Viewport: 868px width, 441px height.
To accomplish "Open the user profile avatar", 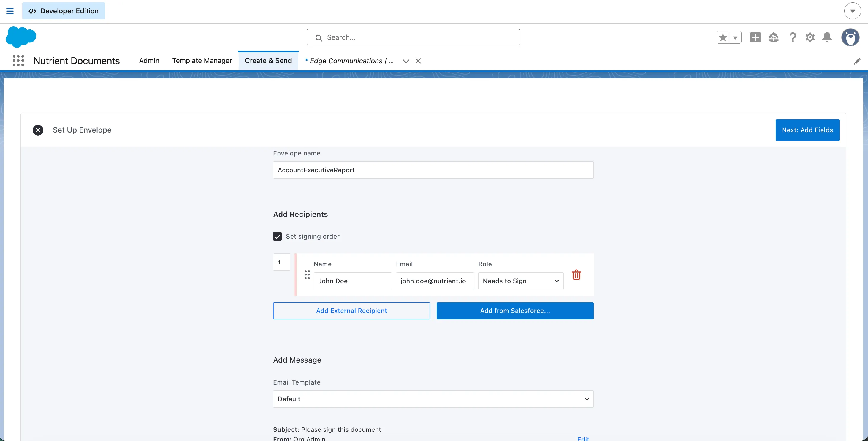I will [850, 37].
